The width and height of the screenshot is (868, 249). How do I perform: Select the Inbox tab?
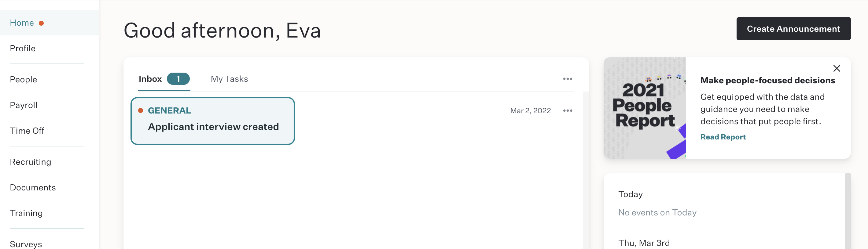click(150, 79)
